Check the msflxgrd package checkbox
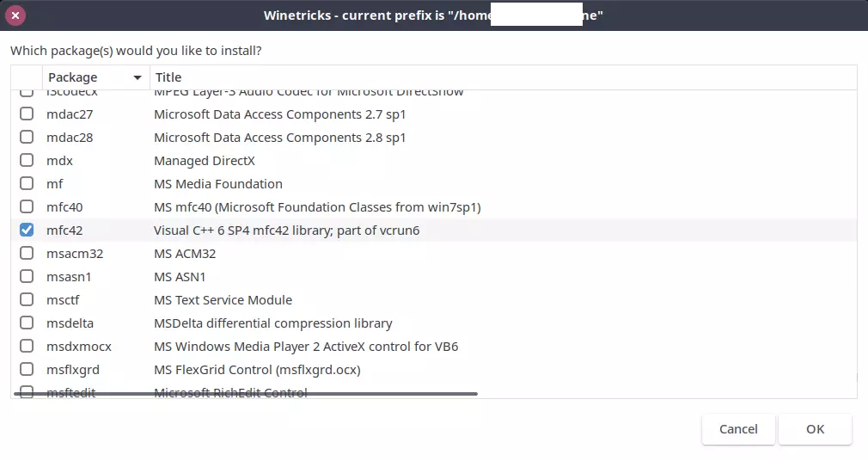This screenshot has width=868, height=461. pyautogui.click(x=27, y=369)
